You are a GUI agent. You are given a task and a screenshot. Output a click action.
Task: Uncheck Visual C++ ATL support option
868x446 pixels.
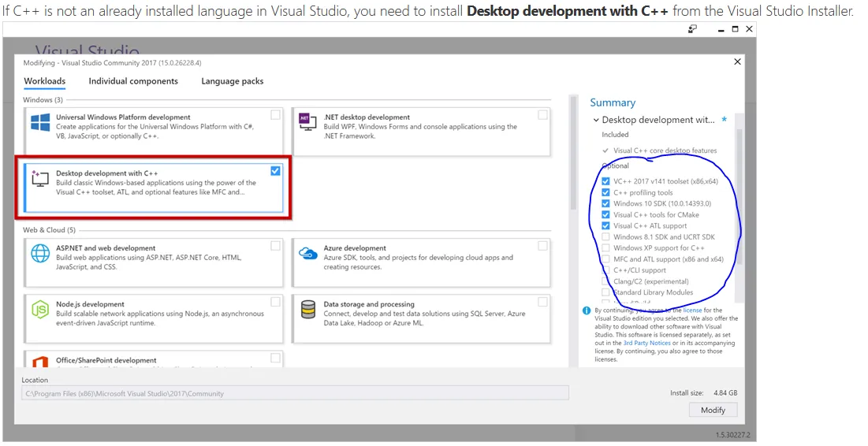point(605,226)
